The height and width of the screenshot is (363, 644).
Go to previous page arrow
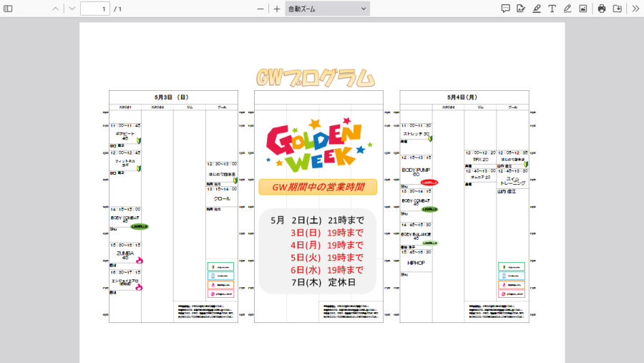(x=56, y=9)
